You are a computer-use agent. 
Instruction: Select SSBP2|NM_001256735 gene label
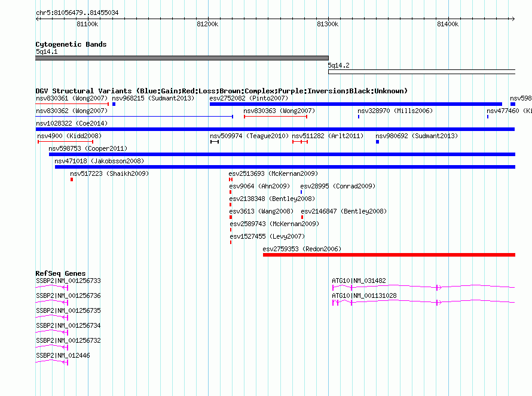click(x=68, y=310)
